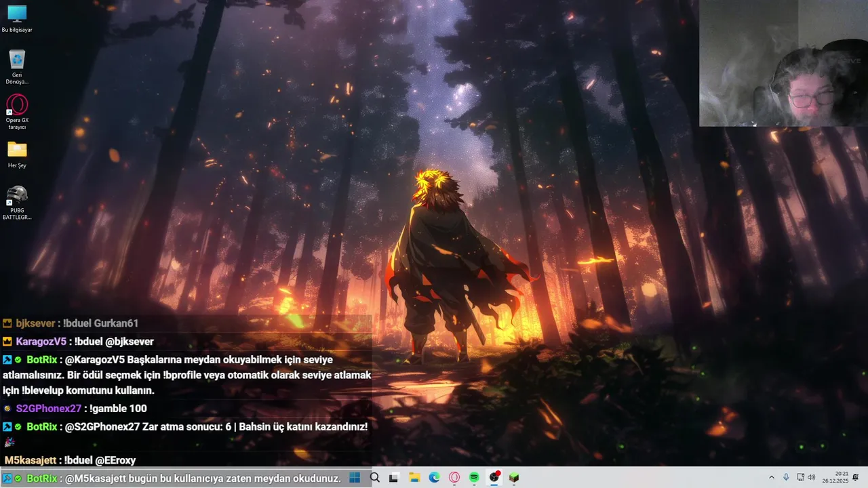This screenshot has width=868, height=488.
Task: Open Opera GX from the taskbar
Action: [454, 478]
